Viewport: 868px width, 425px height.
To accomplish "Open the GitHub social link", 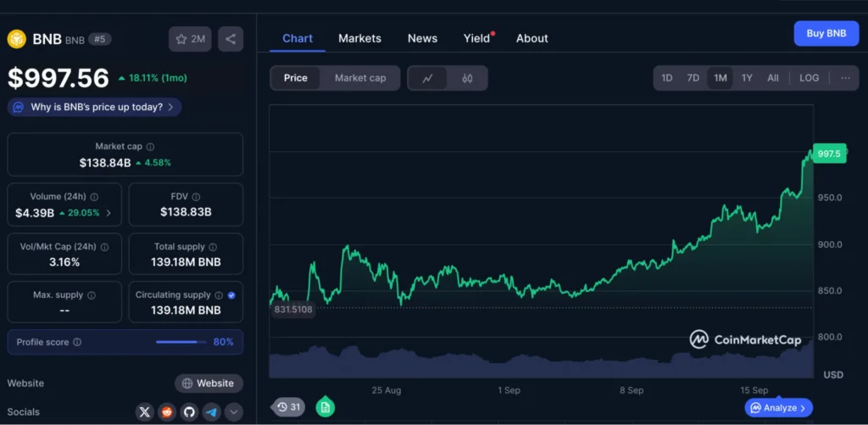I will coord(189,412).
